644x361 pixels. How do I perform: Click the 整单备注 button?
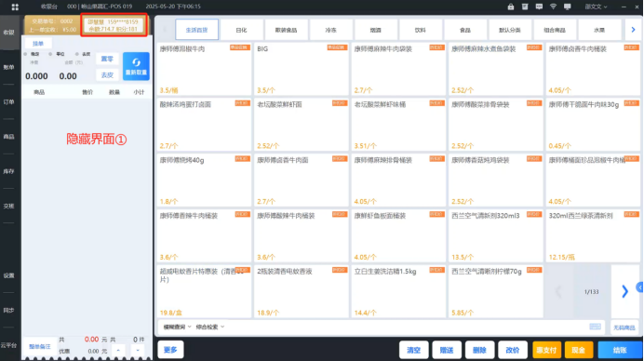coord(40,347)
